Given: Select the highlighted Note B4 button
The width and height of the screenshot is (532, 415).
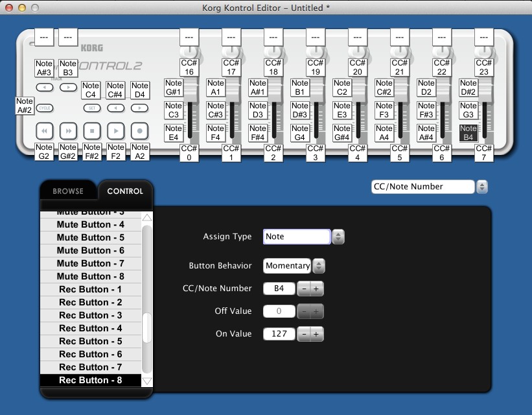Looking at the screenshot, I should (468, 133).
